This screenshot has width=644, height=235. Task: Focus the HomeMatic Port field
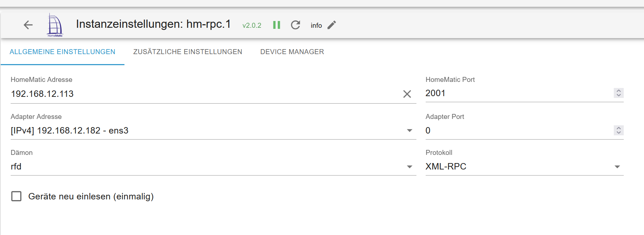tap(516, 93)
